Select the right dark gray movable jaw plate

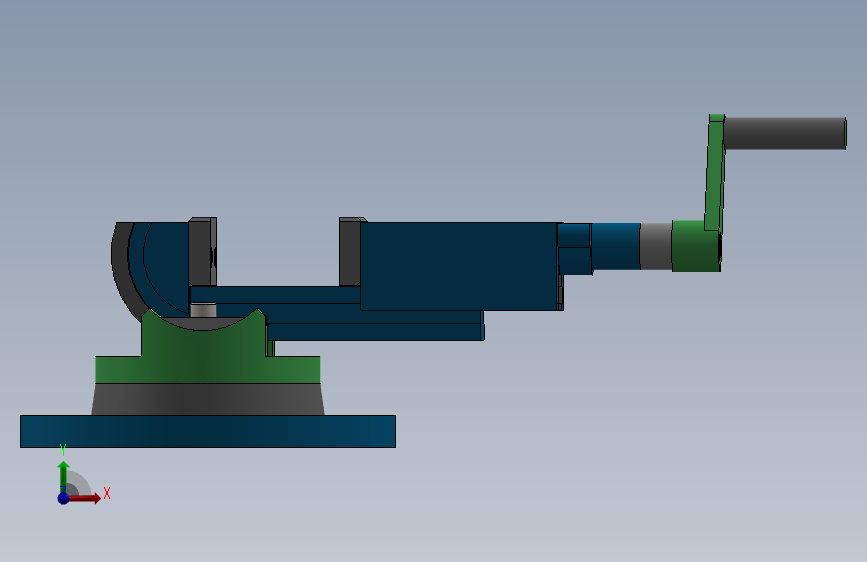[x=351, y=252]
